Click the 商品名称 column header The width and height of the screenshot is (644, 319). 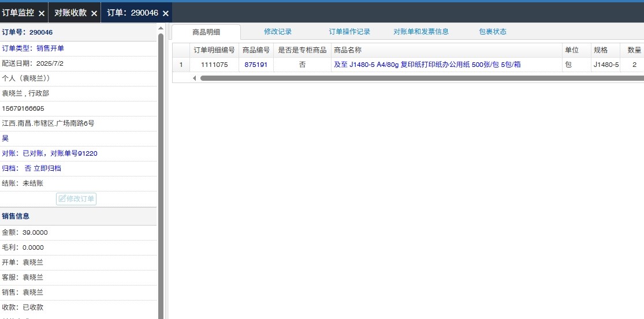(x=447, y=50)
